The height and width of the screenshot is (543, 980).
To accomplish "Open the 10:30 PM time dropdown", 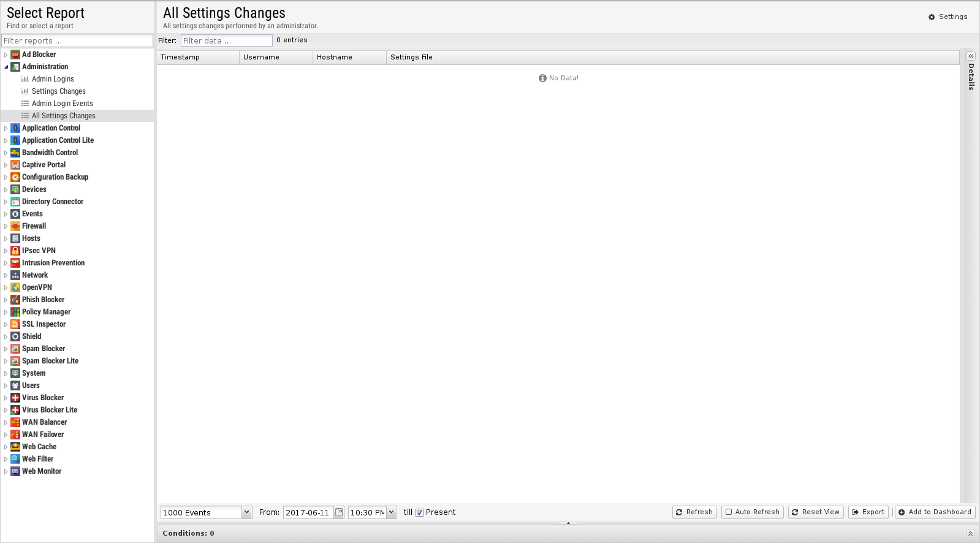I will (391, 512).
